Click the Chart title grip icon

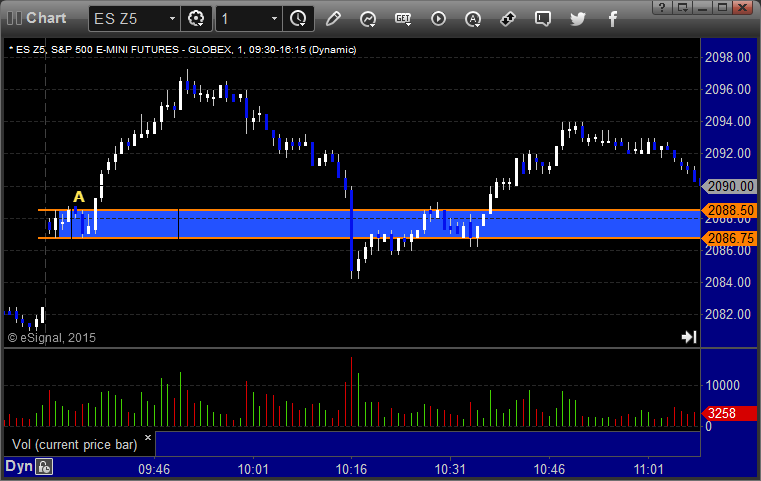coord(15,18)
